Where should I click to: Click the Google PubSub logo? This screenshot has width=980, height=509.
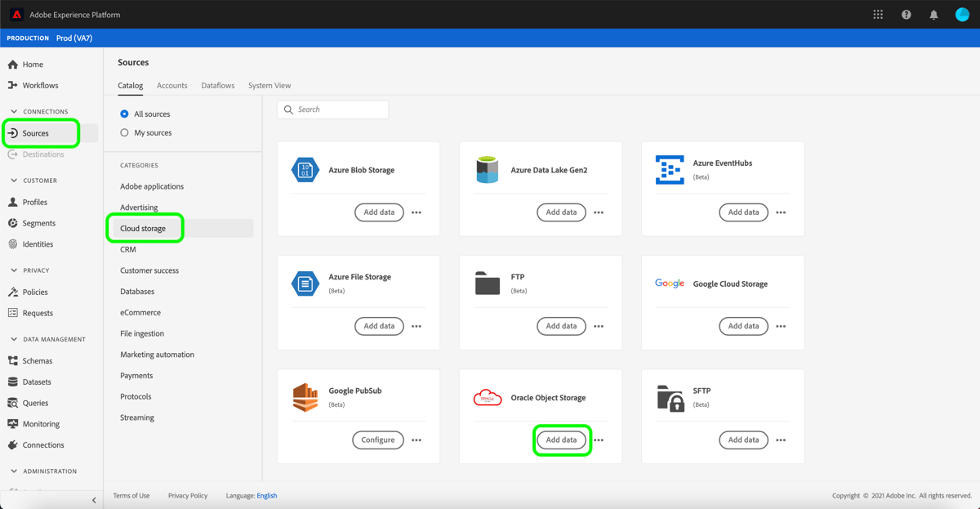(x=305, y=397)
